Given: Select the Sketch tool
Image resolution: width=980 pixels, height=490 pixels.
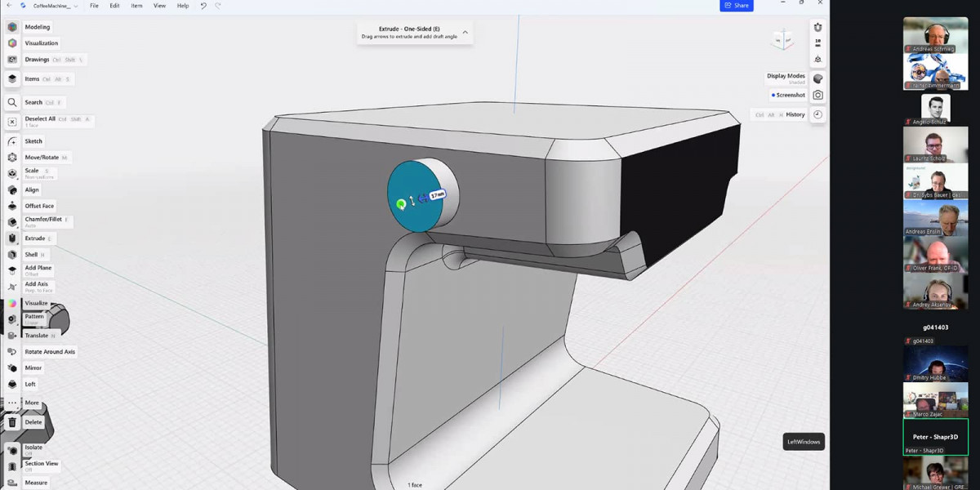Looking at the screenshot, I should (33, 140).
